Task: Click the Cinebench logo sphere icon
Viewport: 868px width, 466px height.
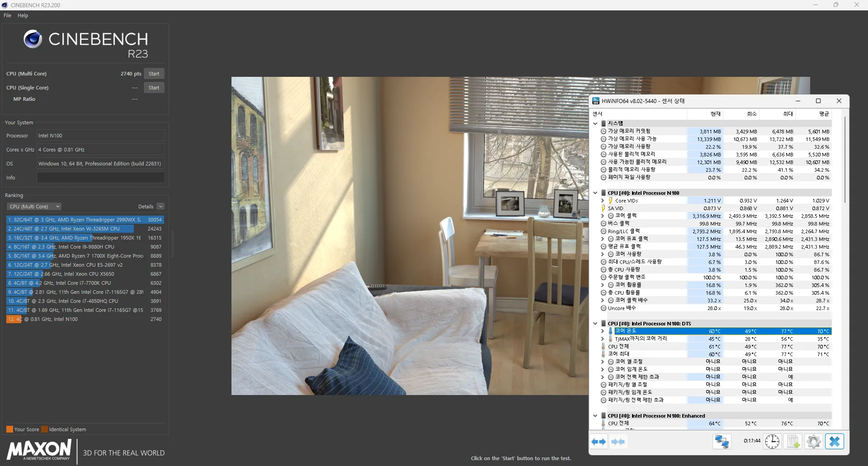Action: pyautogui.click(x=33, y=39)
